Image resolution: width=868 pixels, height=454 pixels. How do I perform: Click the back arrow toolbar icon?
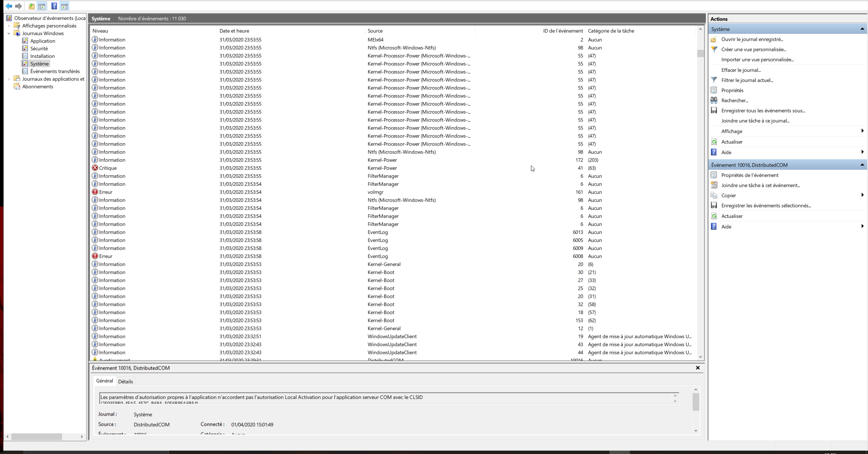click(x=9, y=6)
